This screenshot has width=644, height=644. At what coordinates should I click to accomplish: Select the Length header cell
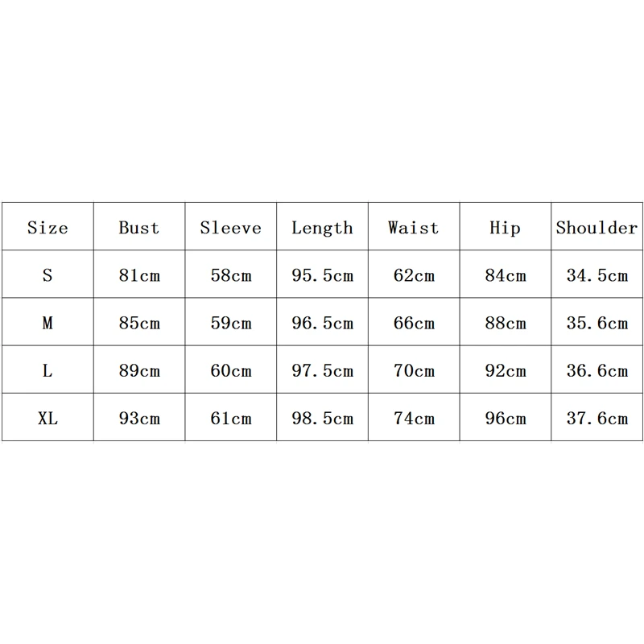pyautogui.click(x=322, y=228)
